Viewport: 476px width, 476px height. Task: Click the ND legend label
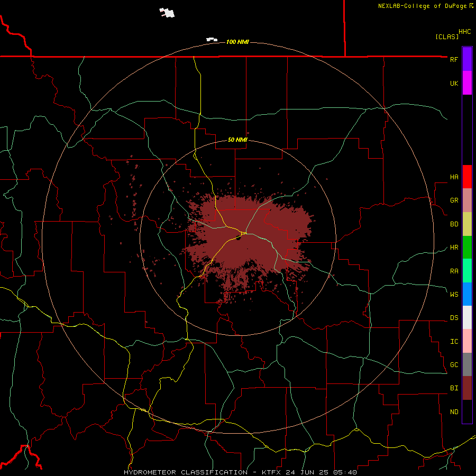(454, 411)
